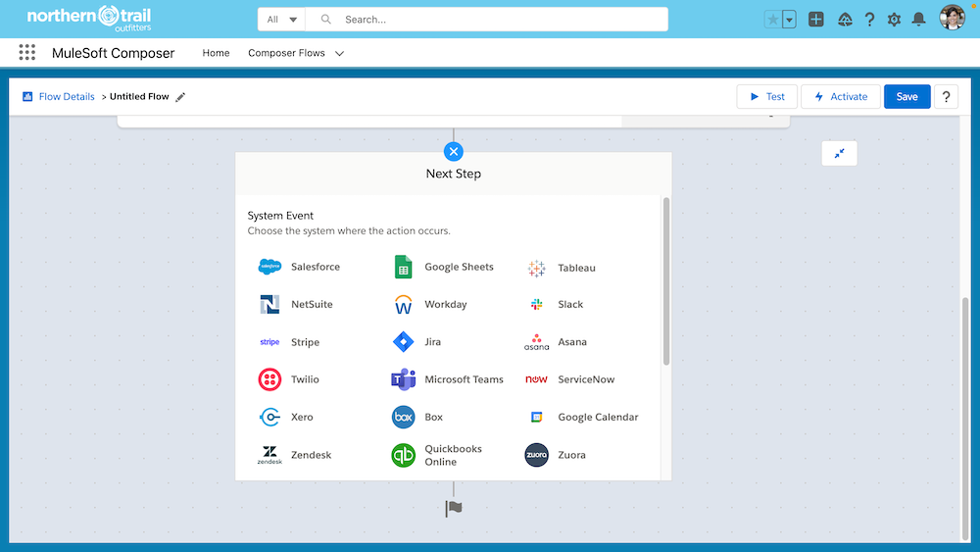980x552 pixels.
Task: Click the Google Calendar label
Action: (x=598, y=417)
